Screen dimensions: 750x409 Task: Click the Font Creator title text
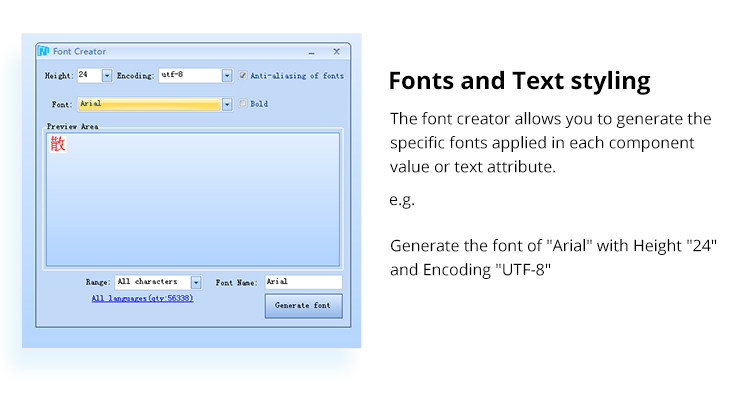pyautogui.click(x=79, y=51)
